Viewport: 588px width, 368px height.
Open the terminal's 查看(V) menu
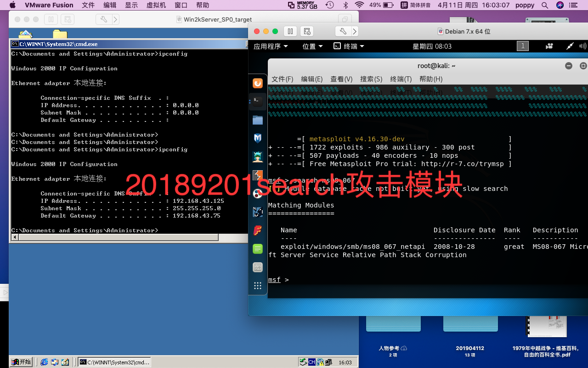341,79
